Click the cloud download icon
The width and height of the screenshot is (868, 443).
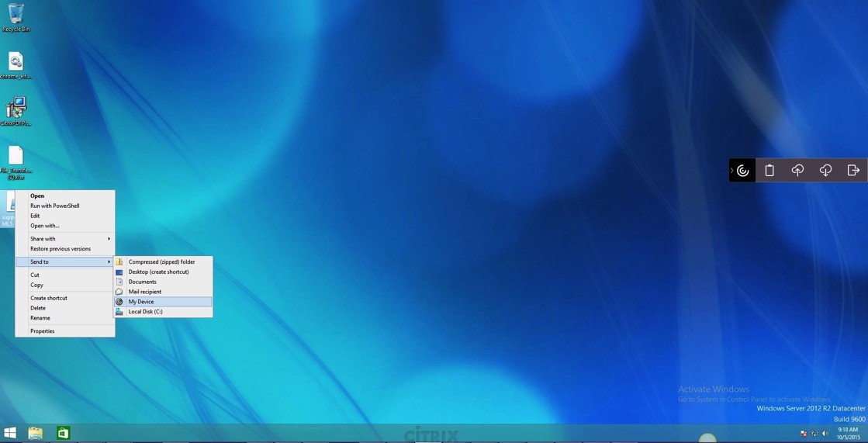[825, 171]
